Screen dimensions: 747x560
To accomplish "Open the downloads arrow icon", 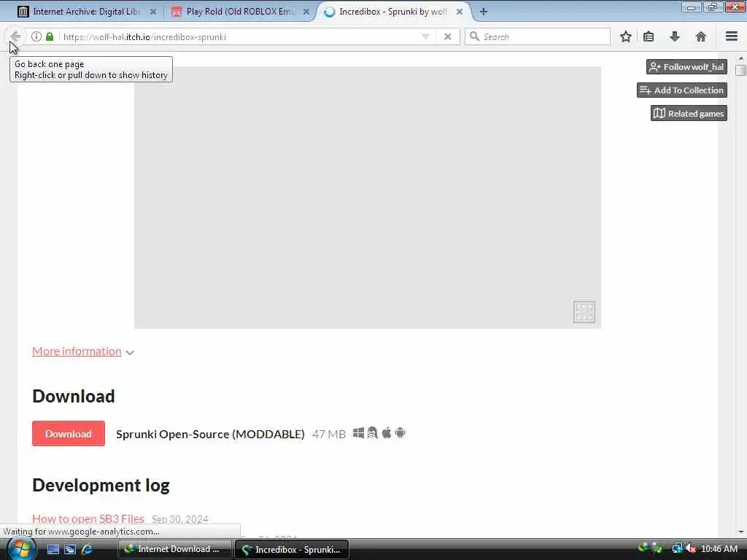I will tap(675, 36).
